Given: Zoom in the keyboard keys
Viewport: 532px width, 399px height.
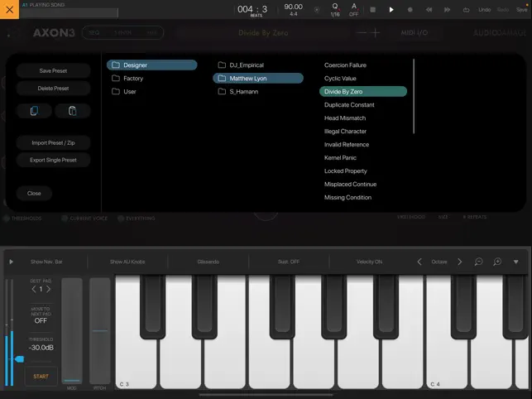Looking at the screenshot, I should coord(497,262).
